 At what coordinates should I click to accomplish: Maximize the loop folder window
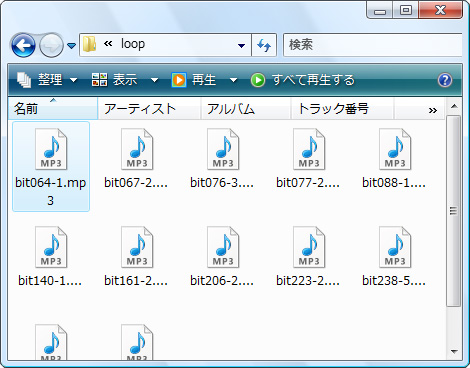pos(406,10)
